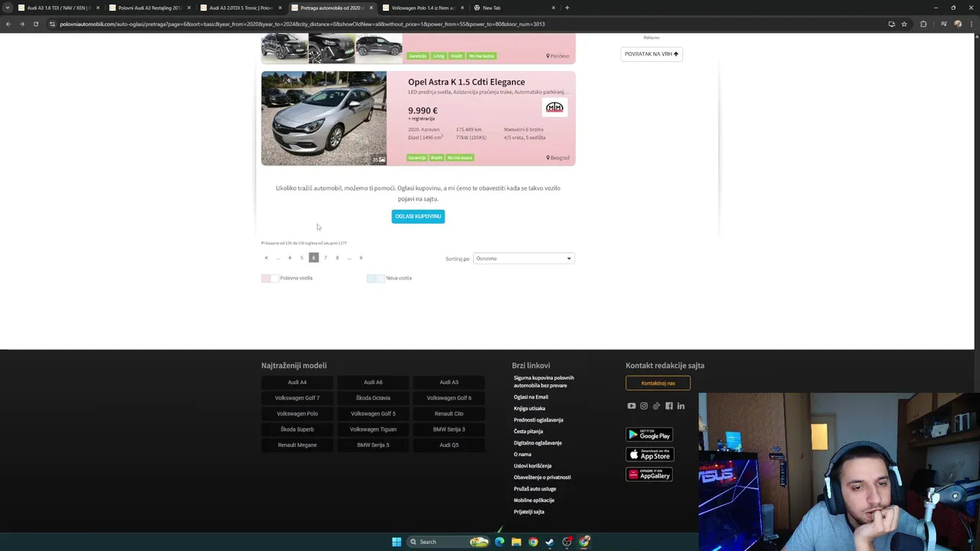Click the browser address bar URL
Image resolution: width=980 pixels, height=551 pixels.
click(x=302, y=24)
